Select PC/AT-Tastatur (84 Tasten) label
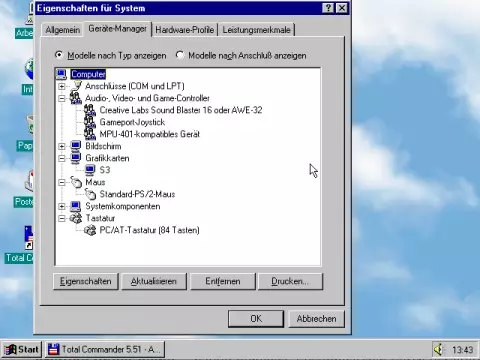The image size is (480, 360). (x=149, y=230)
